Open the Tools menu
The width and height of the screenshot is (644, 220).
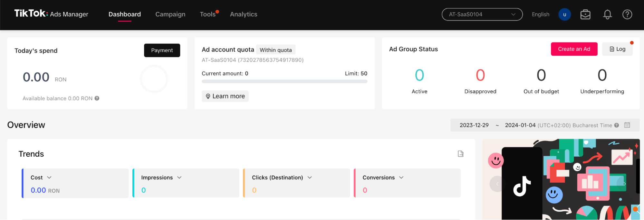[x=207, y=14]
